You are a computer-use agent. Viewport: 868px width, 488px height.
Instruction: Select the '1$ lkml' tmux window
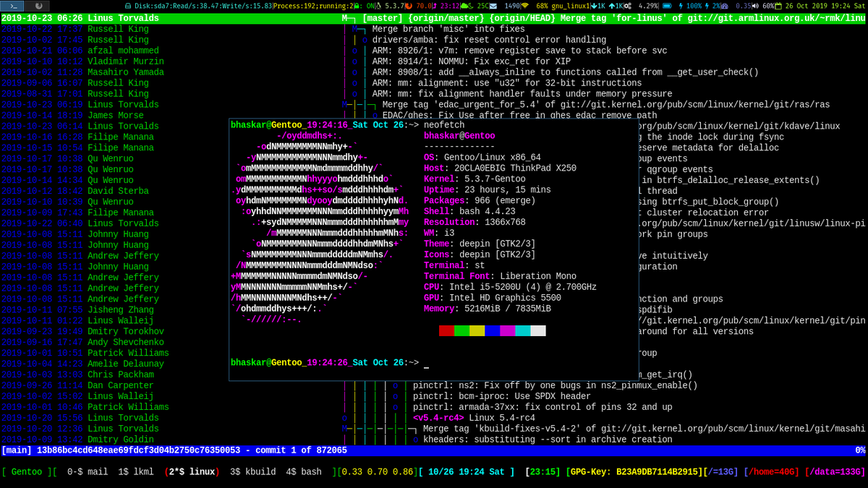pyautogui.click(x=135, y=472)
